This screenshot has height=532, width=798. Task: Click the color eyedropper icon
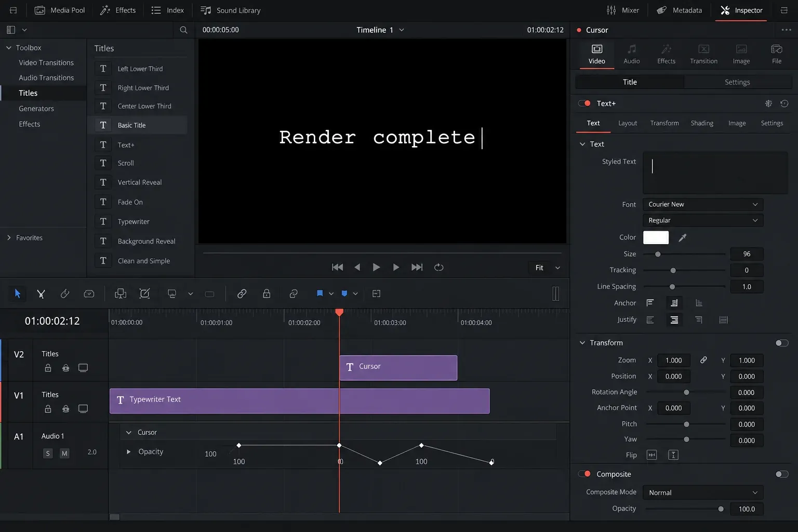pos(683,237)
